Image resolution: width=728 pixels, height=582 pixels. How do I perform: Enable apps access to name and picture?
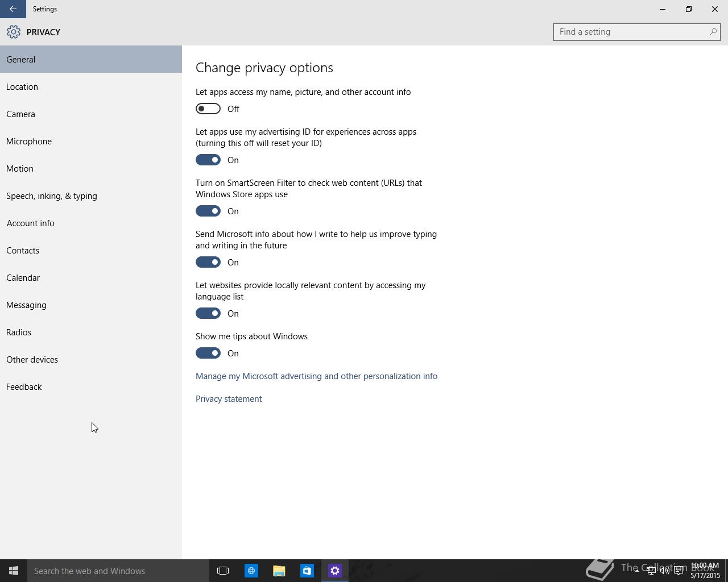click(208, 109)
